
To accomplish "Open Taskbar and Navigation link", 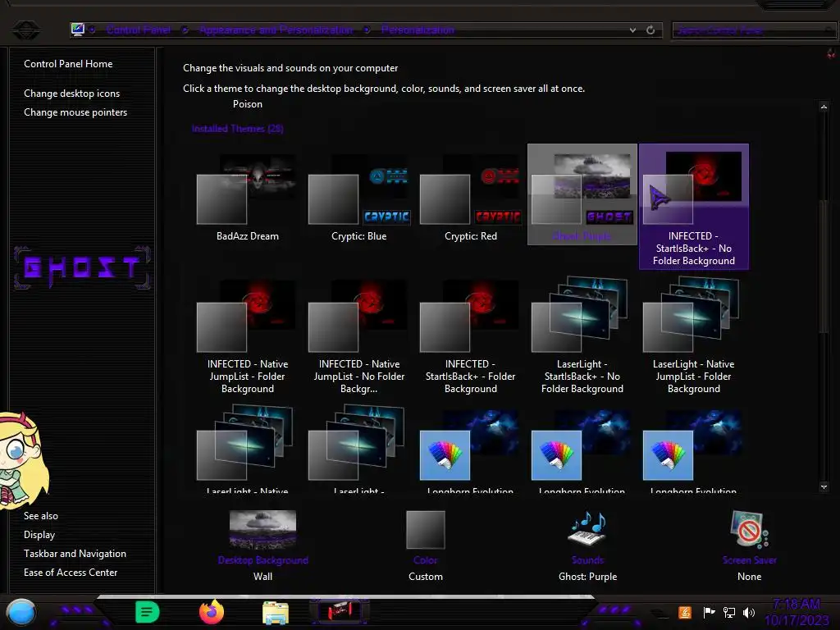I will 75,554.
